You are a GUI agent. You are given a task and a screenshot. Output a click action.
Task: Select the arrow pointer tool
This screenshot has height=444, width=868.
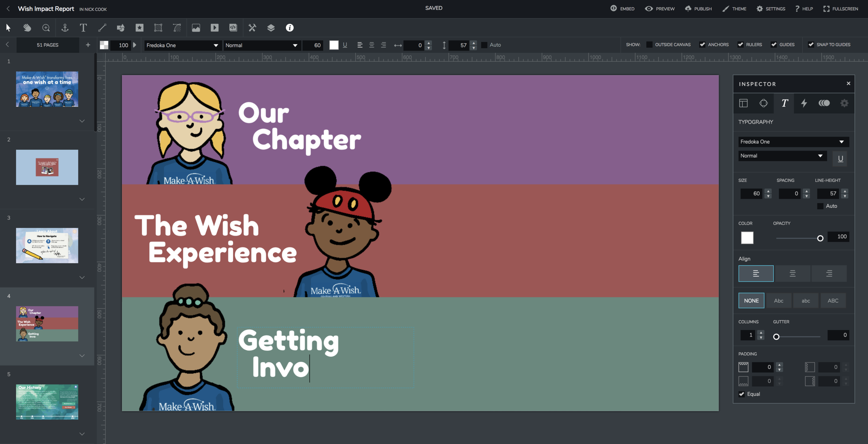8,28
